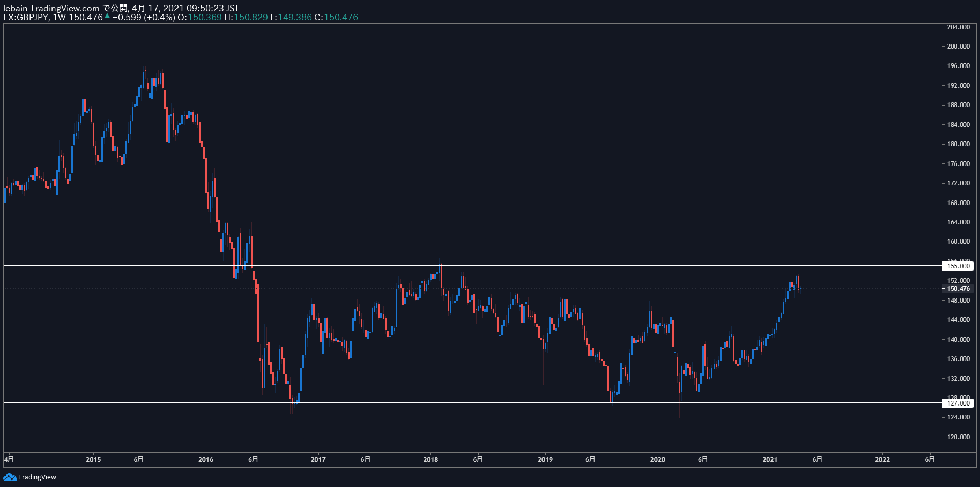Click the 144.000 price scale label
The image size is (980, 487).
[959, 320]
